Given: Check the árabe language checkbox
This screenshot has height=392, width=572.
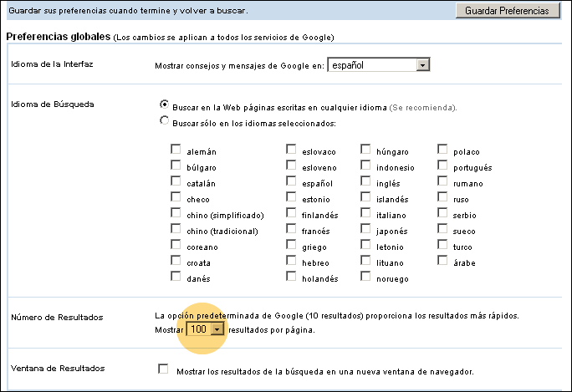Looking at the screenshot, I should [442, 262].
